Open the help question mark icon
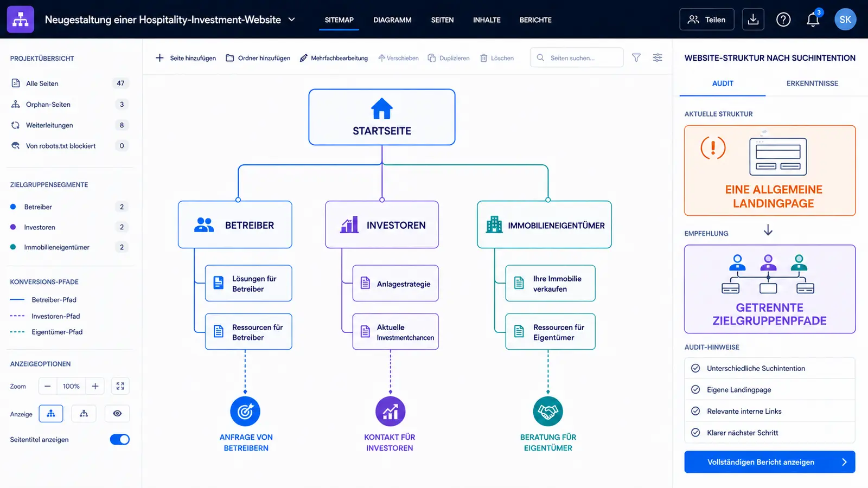This screenshot has height=488, width=868. click(x=783, y=20)
